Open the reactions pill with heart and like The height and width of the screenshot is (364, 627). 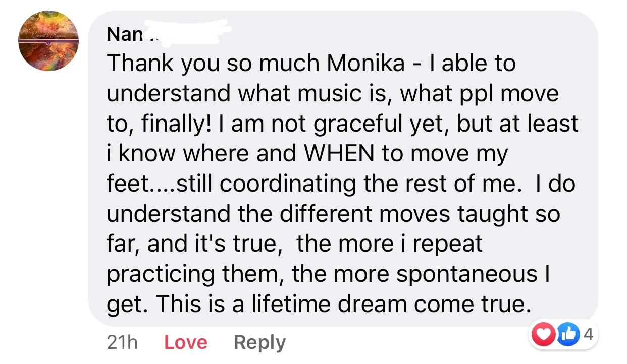[x=563, y=334]
